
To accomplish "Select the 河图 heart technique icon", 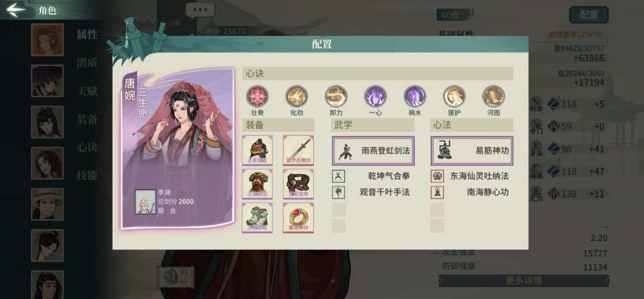I will (x=494, y=96).
